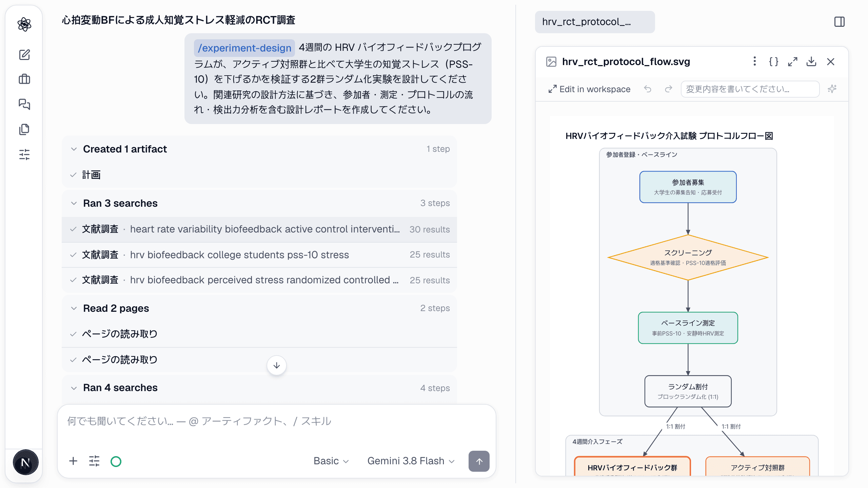The image size is (868, 488).
Task: Open the hrv biofeedback college students search
Action: click(259, 255)
